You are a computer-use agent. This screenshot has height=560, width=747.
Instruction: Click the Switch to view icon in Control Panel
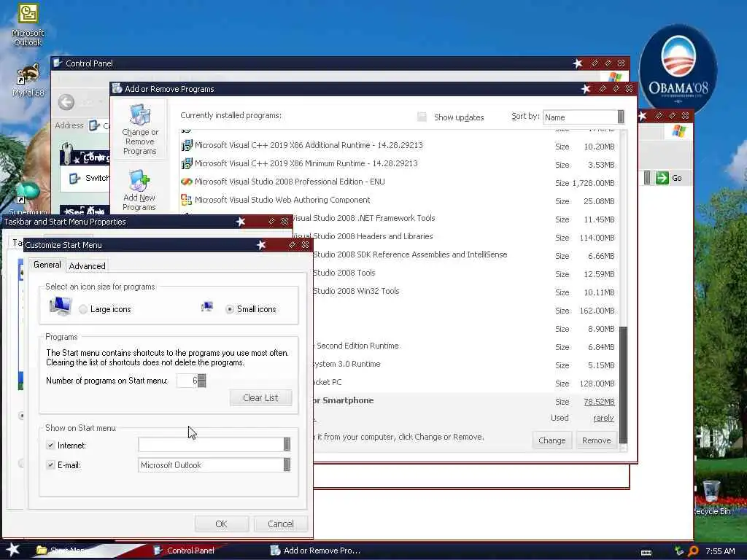tap(75, 178)
